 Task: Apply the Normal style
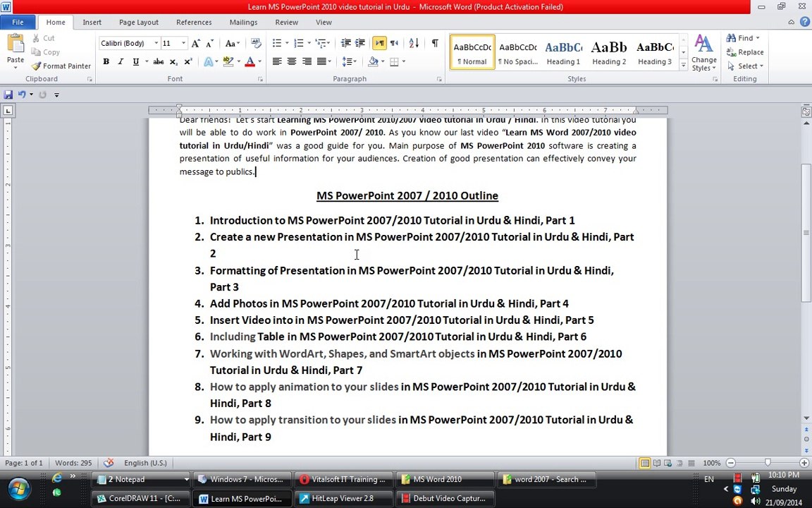[x=472, y=52]
